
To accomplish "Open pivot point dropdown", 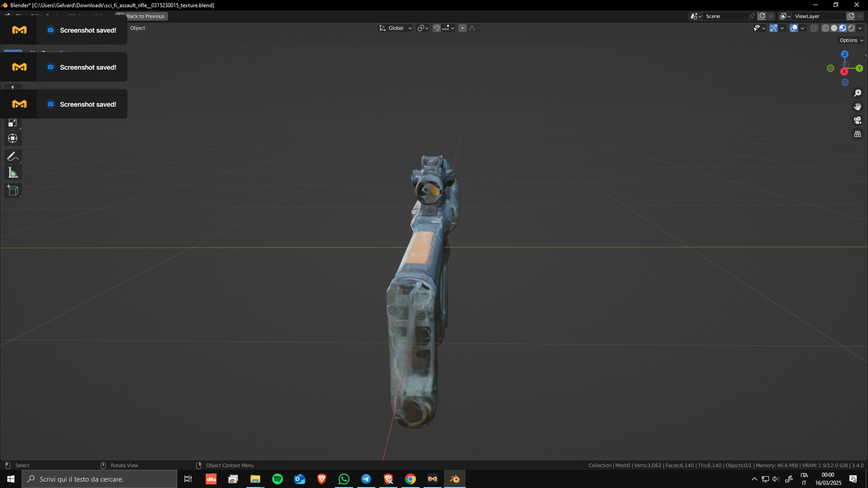I will (423, 28).
